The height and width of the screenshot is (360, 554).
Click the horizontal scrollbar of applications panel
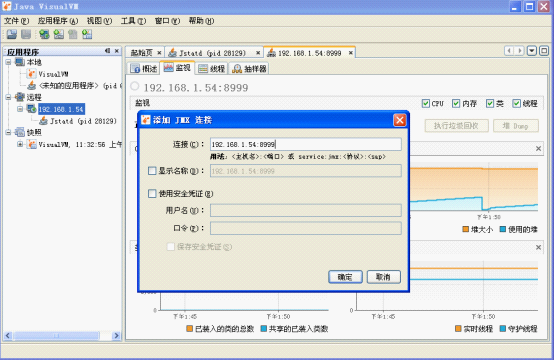(x=62, y=336)
